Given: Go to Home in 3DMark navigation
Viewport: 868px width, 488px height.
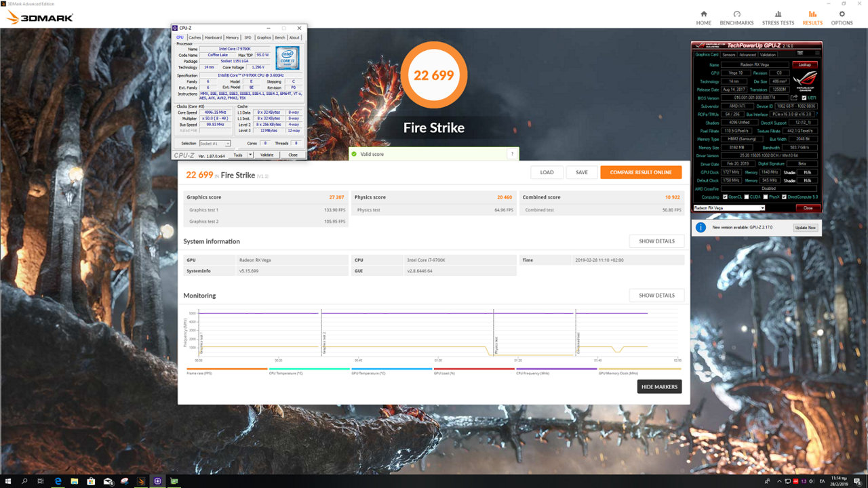Looking at the screenshot, I should click(704, 18).
